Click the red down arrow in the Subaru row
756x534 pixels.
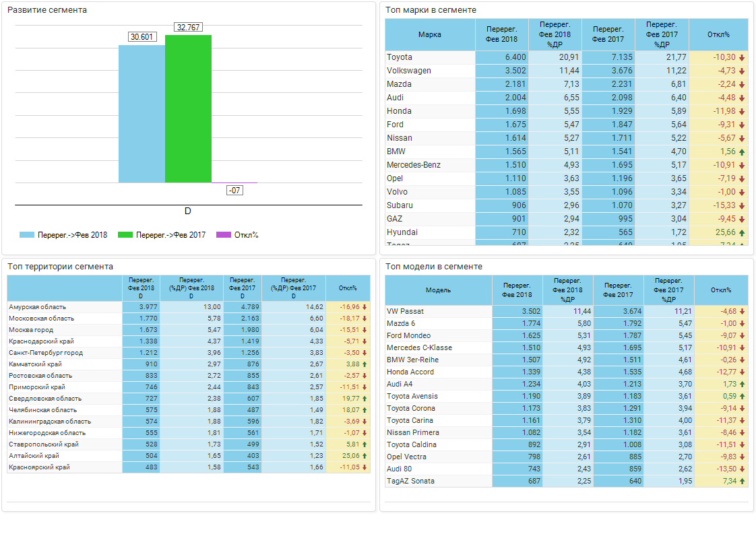742,206
